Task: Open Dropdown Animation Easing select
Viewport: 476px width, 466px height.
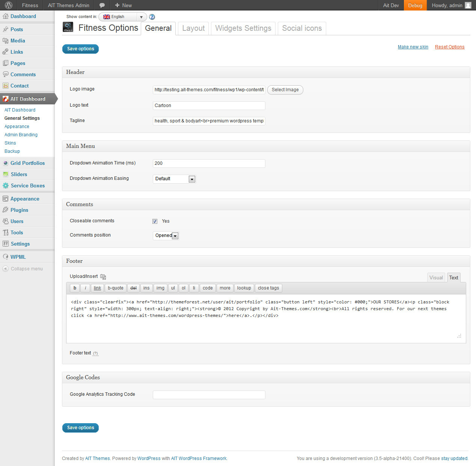Action: click(174, 179)
